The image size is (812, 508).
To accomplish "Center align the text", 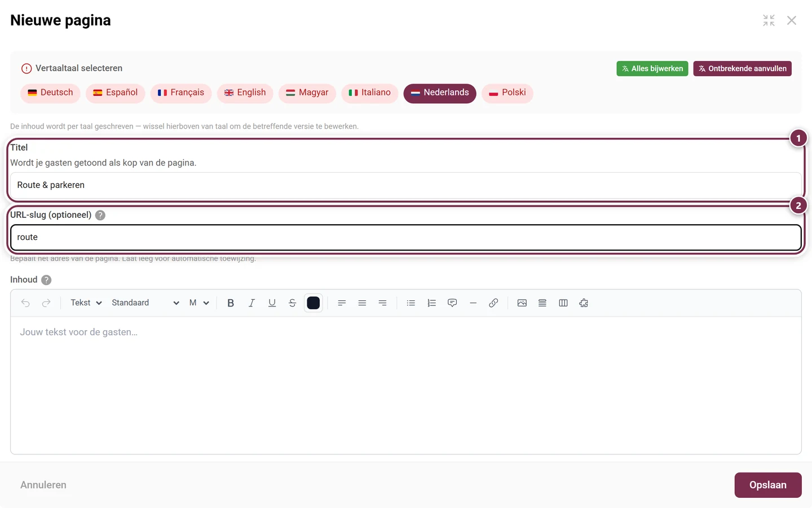I will 362,303.
